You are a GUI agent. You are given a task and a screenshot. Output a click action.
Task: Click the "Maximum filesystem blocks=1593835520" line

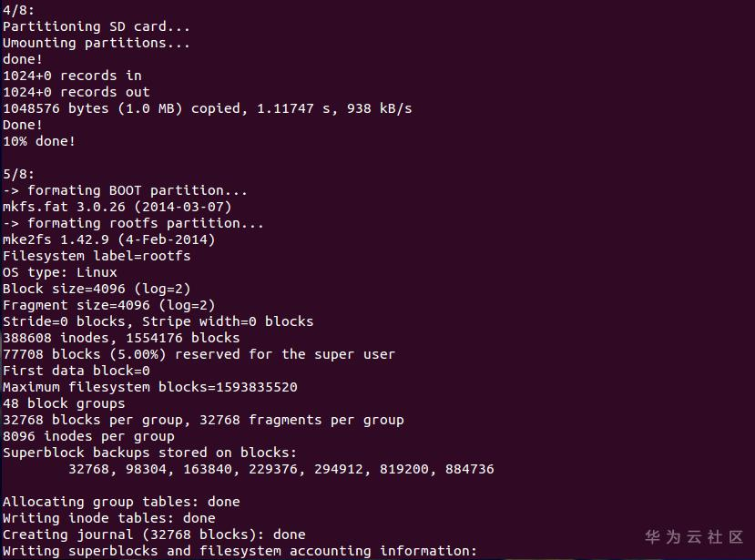tap(149, 387)
